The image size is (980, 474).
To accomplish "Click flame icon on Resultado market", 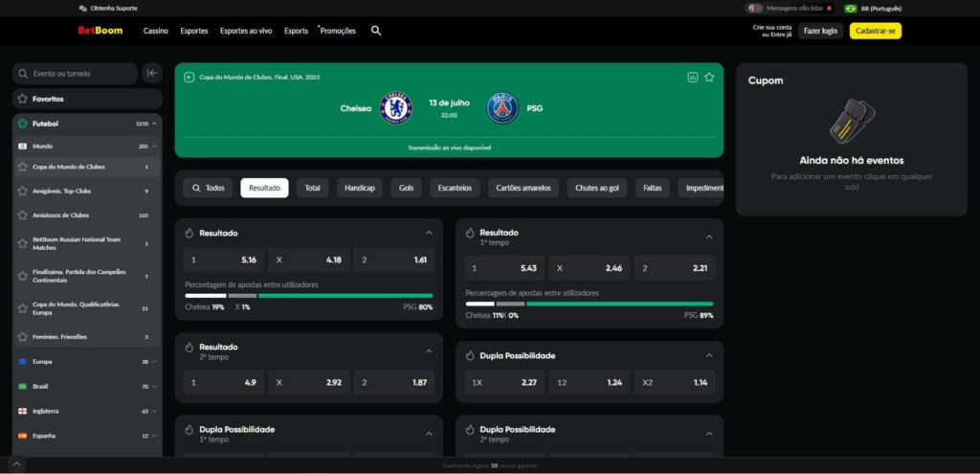I will point(189,233).
